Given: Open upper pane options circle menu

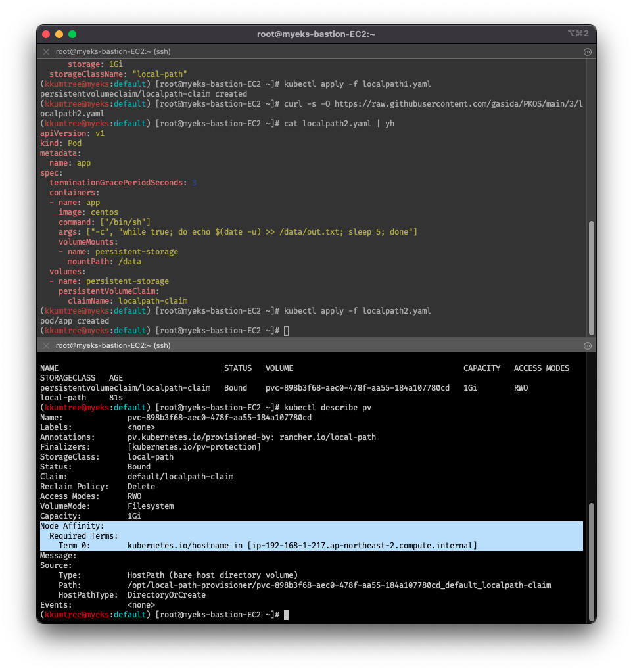Looking at the screenshot, I should [588, 52].
